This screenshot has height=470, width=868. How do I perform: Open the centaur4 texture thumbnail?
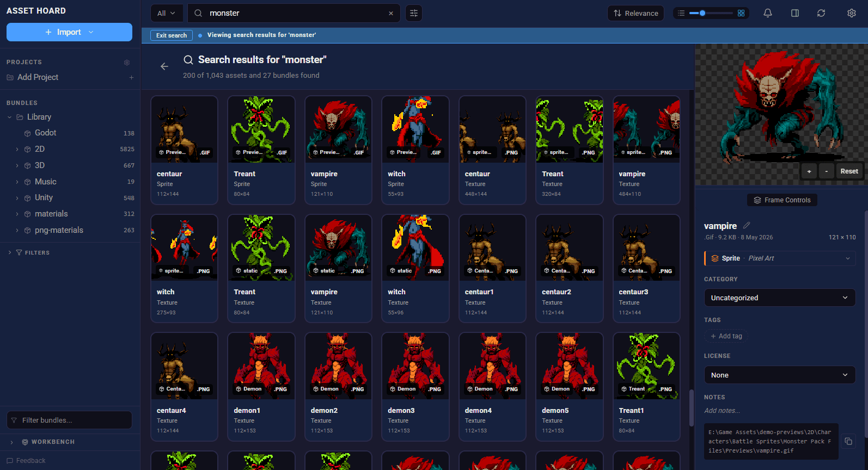[184, 366]
